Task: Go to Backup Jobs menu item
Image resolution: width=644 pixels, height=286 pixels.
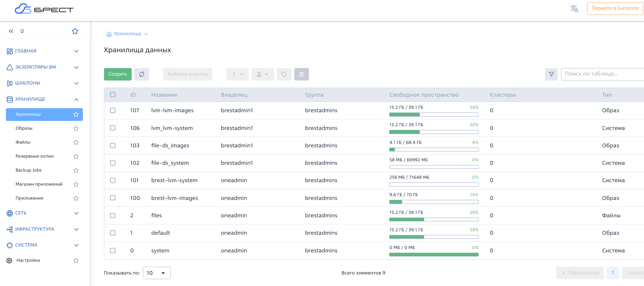Action: [x=28, y=170]
